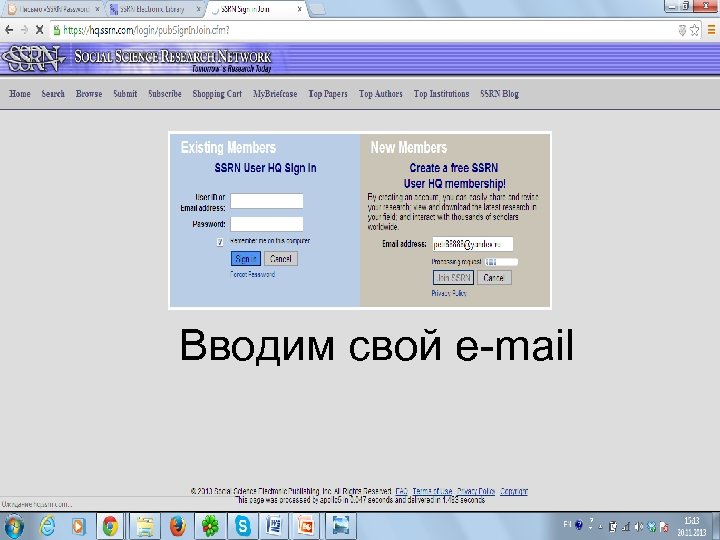Viewport: 720px width, 540px height.
Task: Open the Terms of Use footer link
Action: (432, 491)
